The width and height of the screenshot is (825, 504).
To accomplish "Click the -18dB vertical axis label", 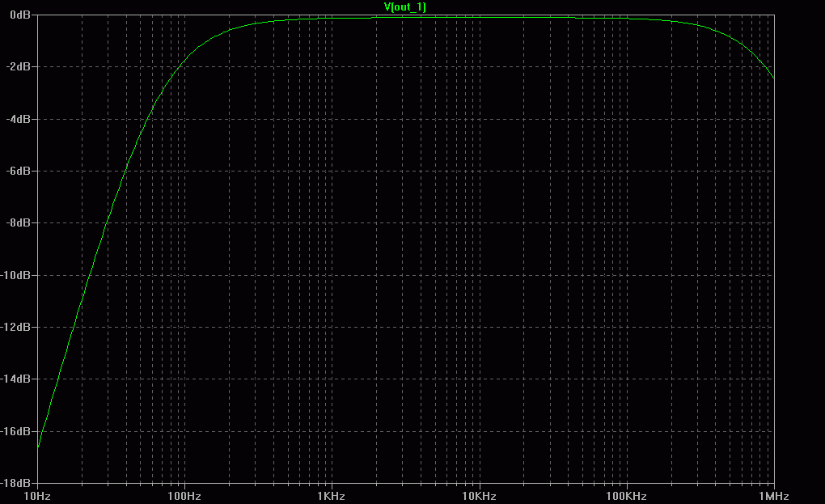I will pyautogui.click(x=16, y=483).
